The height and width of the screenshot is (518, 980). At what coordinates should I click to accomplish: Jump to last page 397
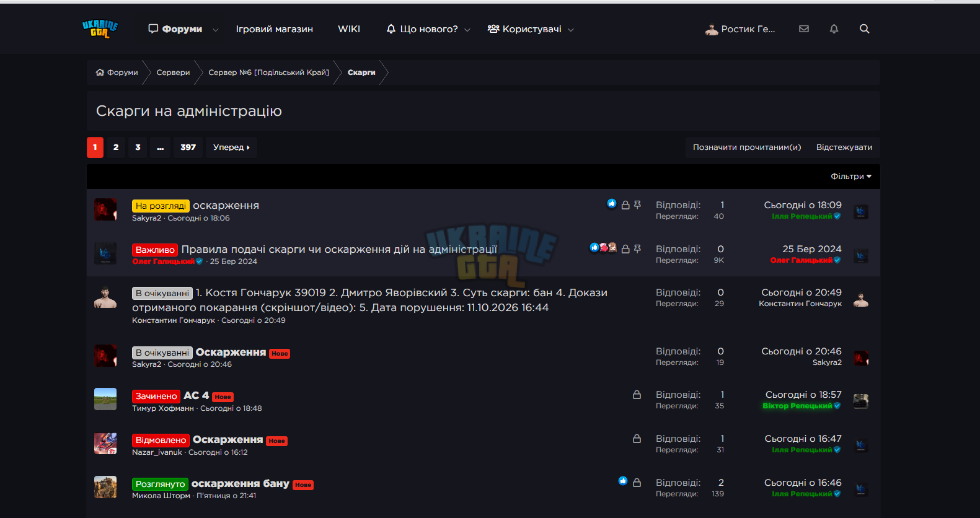pyautogui.click(x=188, y=147)
